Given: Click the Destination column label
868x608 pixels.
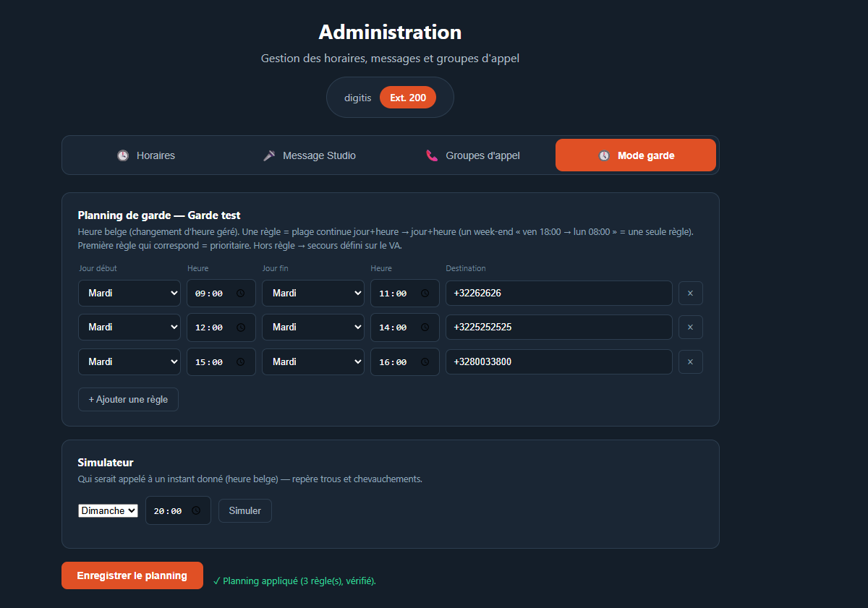Looking at the screenshot, I should point(466,268).
